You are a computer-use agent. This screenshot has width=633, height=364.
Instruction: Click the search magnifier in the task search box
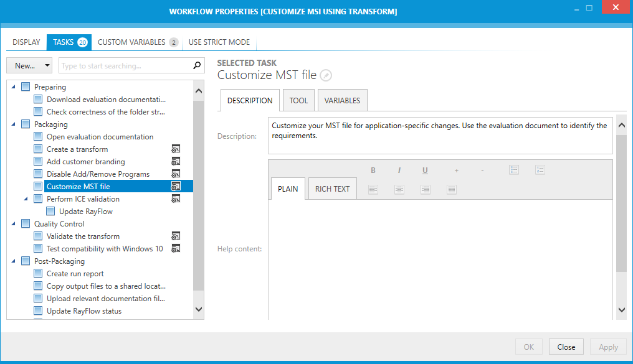196,65
